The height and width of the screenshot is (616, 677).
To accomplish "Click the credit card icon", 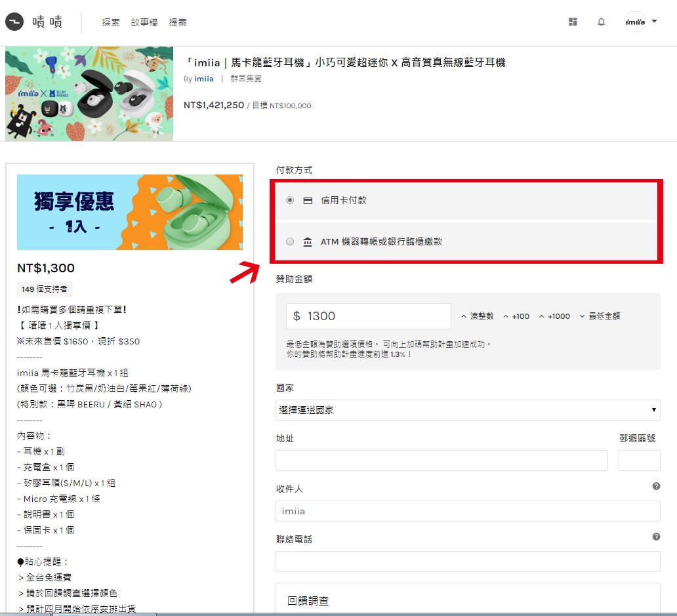I will (308, 201).
